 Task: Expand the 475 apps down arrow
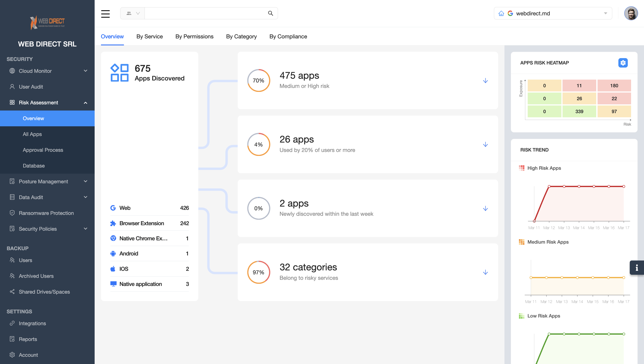pyautogui.click(x=485, y=81)
